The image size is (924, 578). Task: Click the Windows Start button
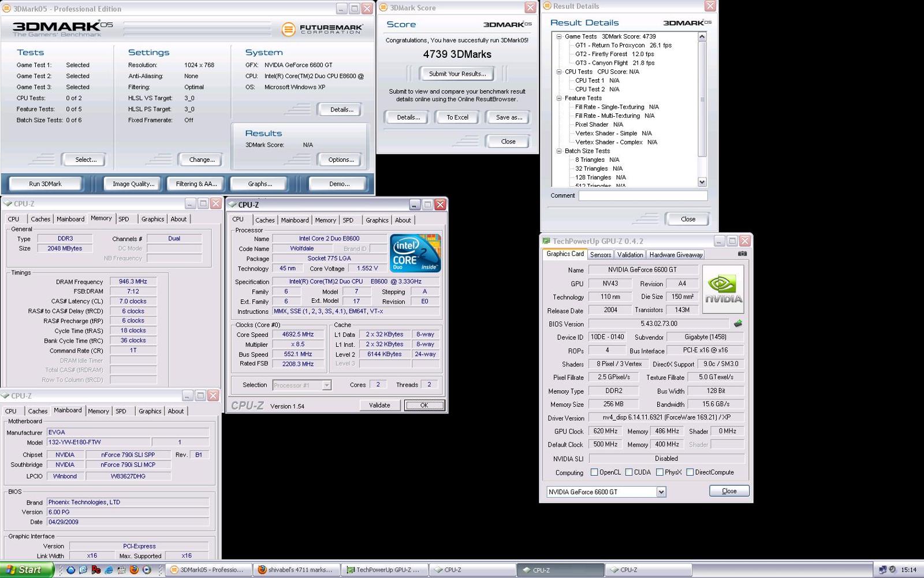(x=26, y=570)
